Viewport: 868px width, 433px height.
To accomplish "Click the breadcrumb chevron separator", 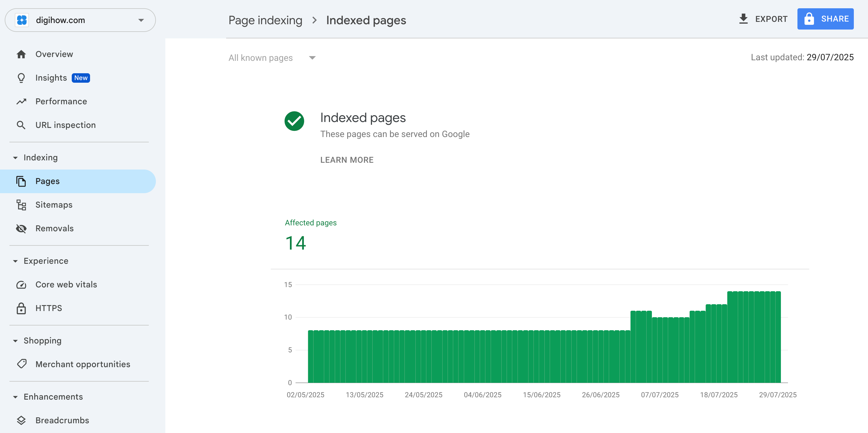I will point(314,20).
